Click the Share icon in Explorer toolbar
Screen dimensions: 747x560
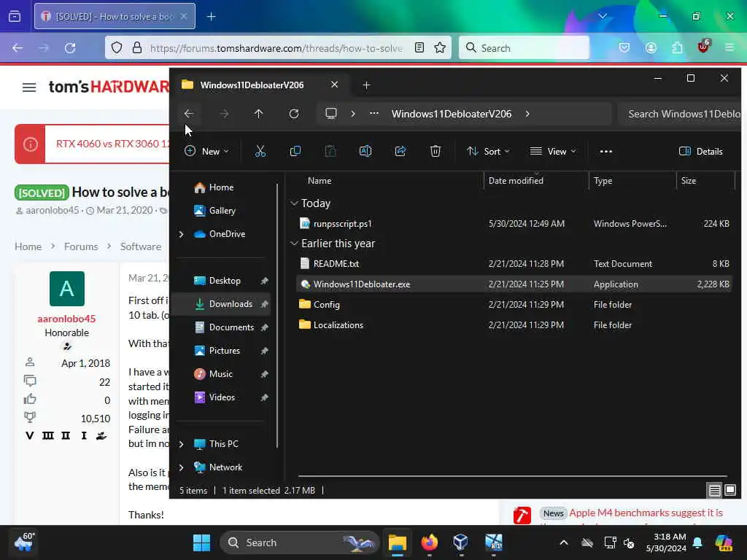pyautogui.click(x=400, y=152)
